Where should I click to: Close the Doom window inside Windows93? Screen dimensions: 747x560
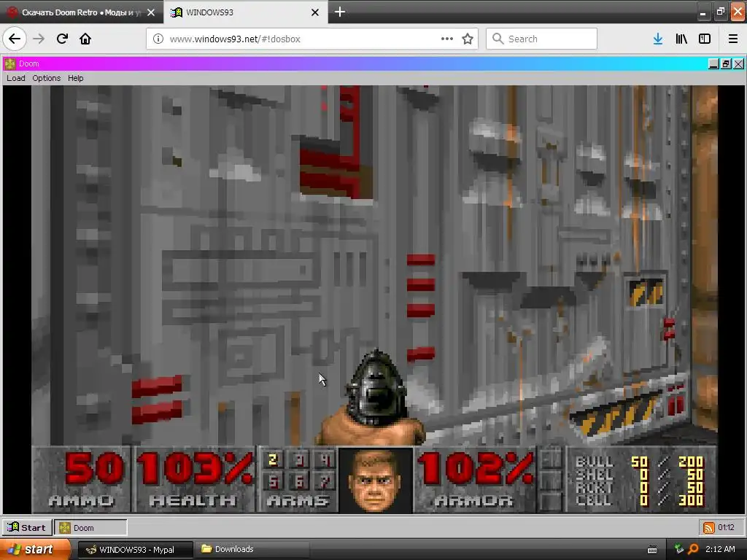pos(738,63)
